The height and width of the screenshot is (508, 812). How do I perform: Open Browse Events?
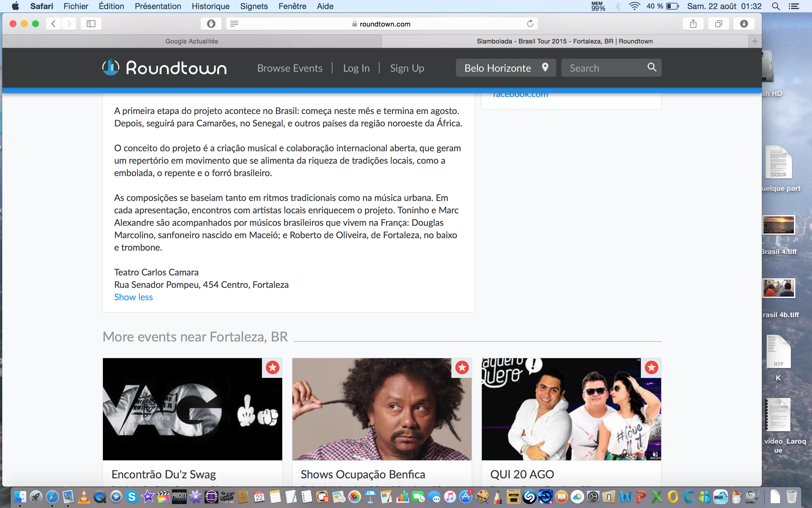pyautogui.click(x=290, y=68)
